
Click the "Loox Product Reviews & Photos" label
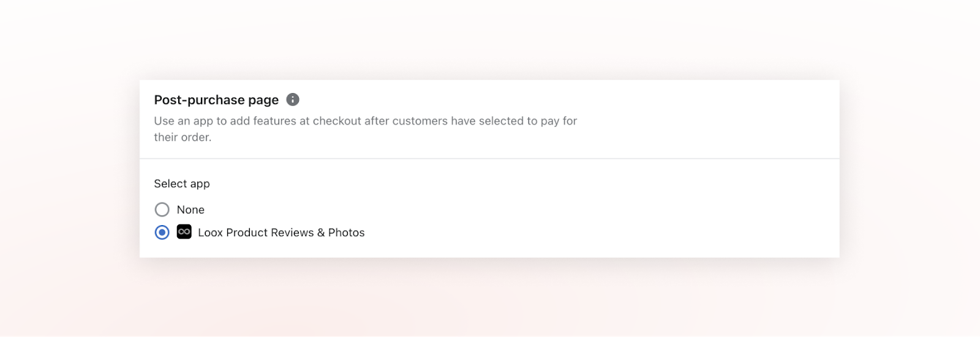[281, 232]
